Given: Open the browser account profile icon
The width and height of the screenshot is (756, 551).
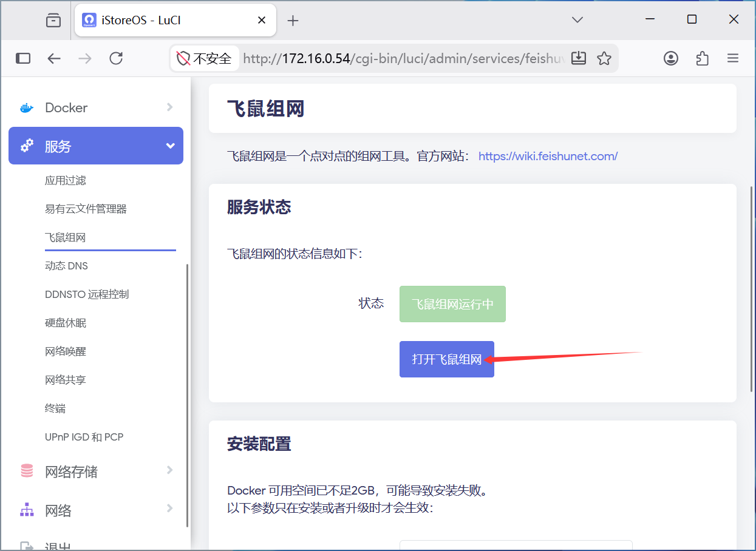Looking at the screenshot, I should click(671, 58).
